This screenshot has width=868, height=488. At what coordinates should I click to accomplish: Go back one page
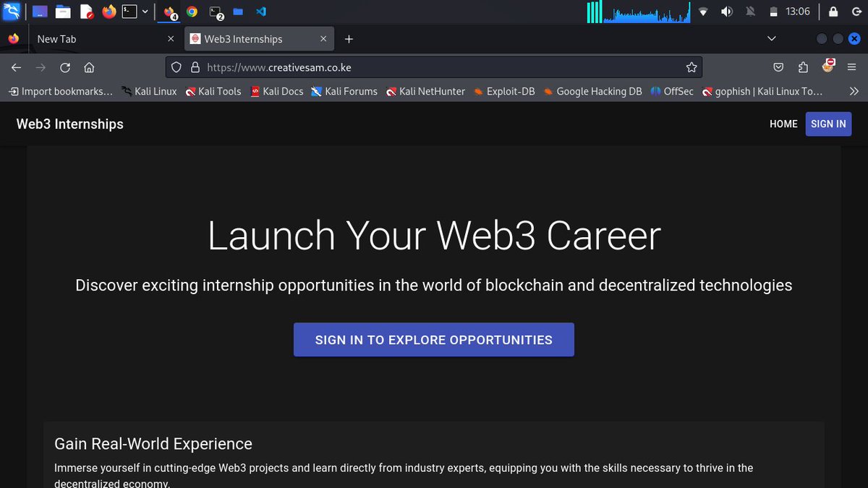tap(16, 67)
